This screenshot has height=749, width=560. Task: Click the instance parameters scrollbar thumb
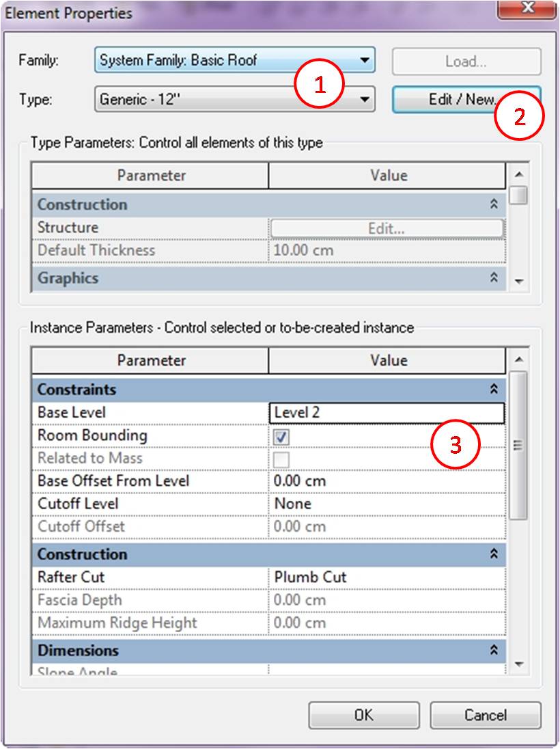coord(518,445)
